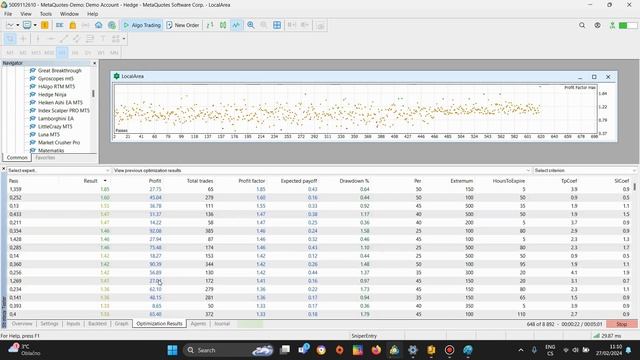Select Market Crusher Pro in Navigator
The width and height of the screenshot is (640, 360).
[x=59, y=142]
